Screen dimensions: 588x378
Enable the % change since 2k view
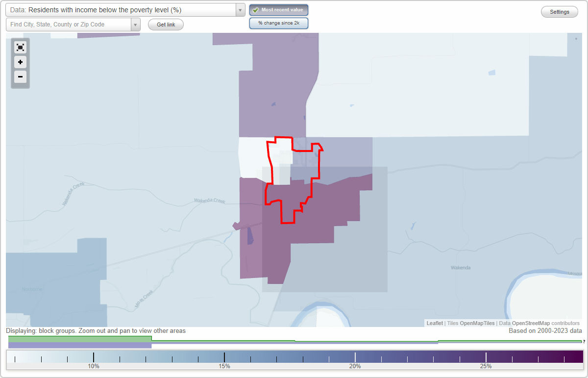tap(278, 23)
